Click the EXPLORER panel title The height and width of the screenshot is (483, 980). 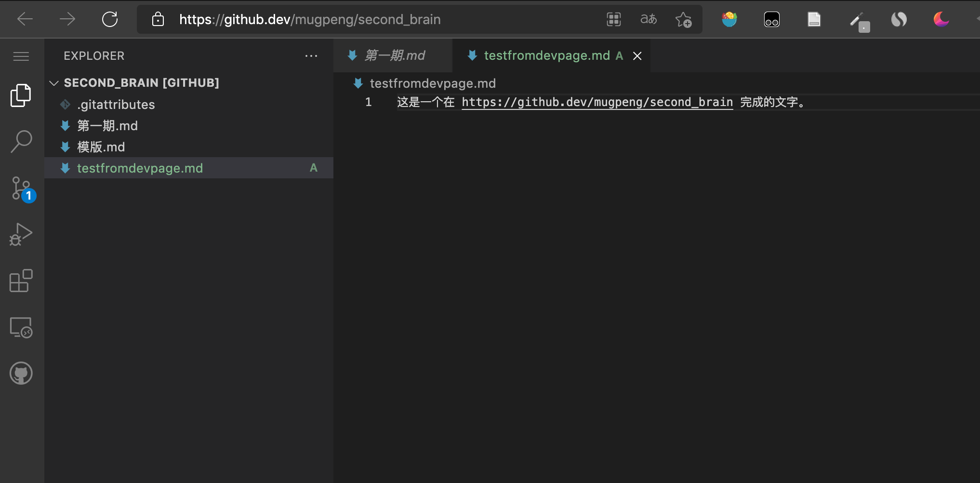coord(94,56)
